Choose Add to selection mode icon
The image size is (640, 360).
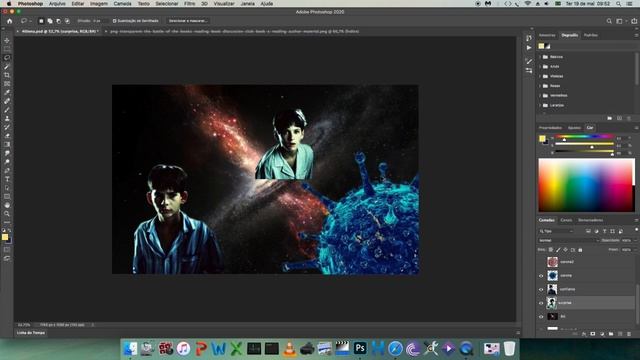pos(50,21)
